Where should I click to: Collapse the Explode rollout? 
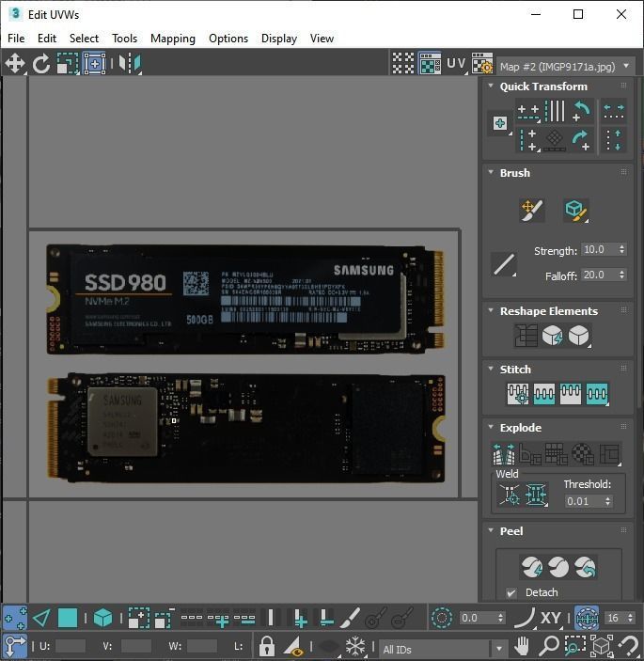(491, 427)
